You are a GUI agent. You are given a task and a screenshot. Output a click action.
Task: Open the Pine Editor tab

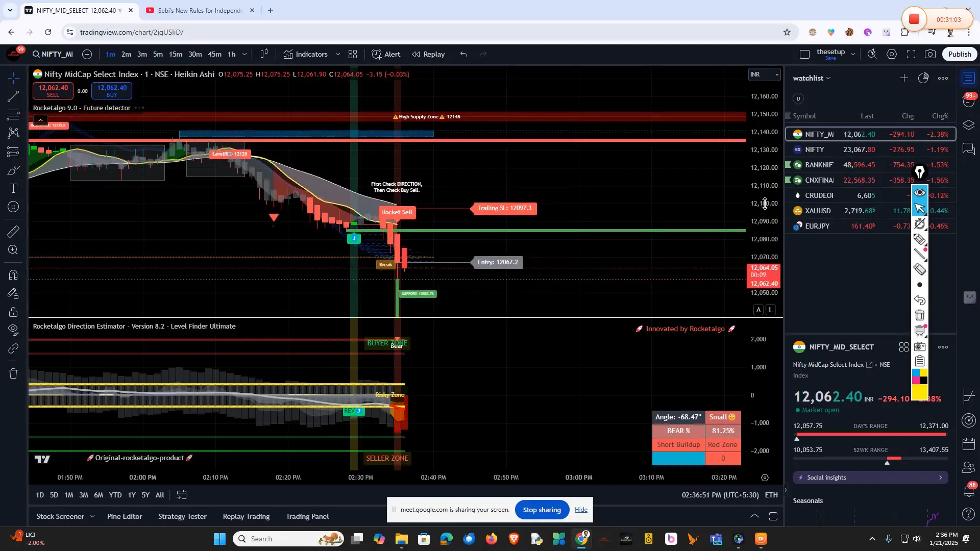tap(125, 516)
